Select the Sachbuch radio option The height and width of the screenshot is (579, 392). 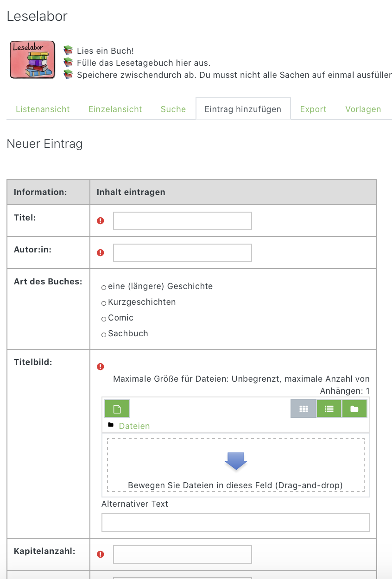[x=104, y=335]
